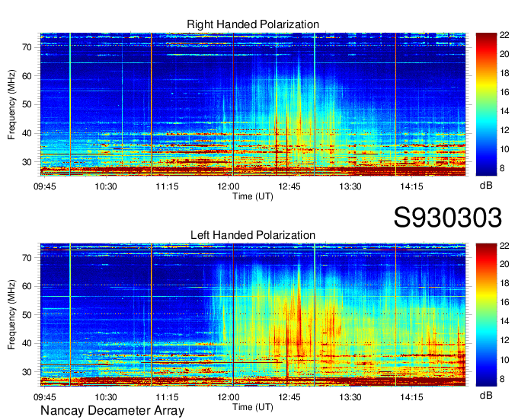The width and height of the screenshot is (518, 420).
Task: Click the 12 value on Right Handed colorbar
Action: tap(504, 131)
